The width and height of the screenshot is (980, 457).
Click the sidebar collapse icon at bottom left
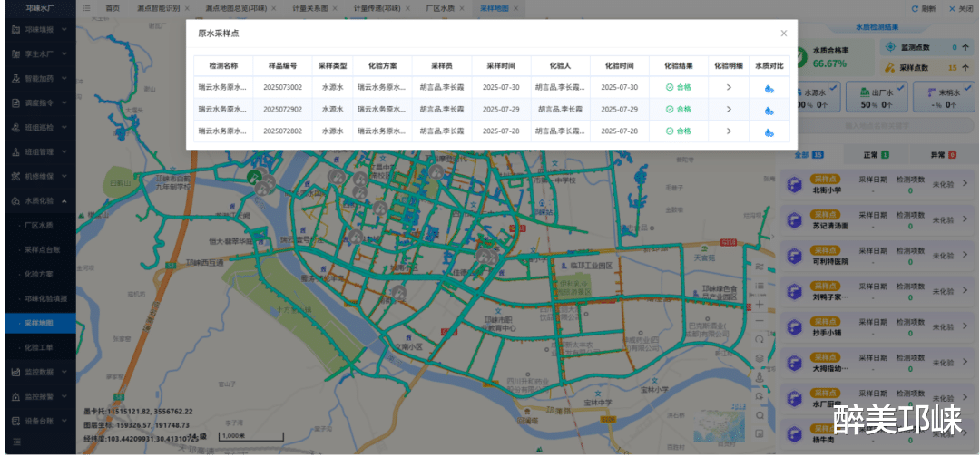tap(17, 442)
